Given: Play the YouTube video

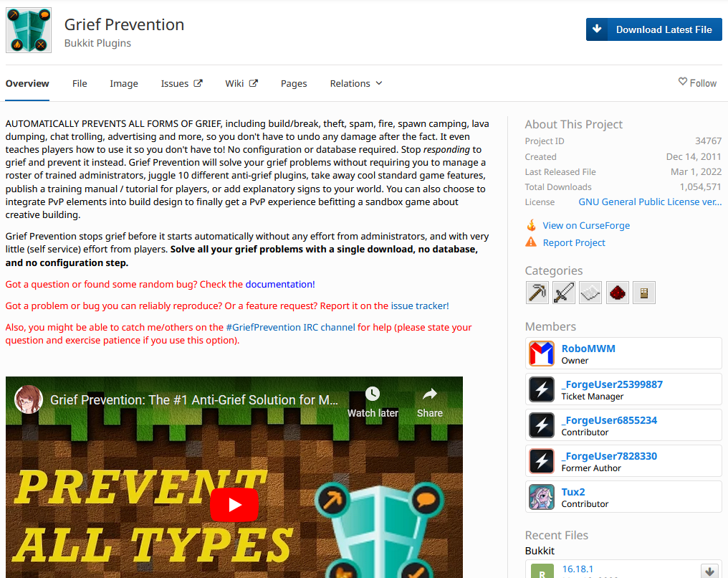Looking at the screenshot, I should click(x=234, y=505).
